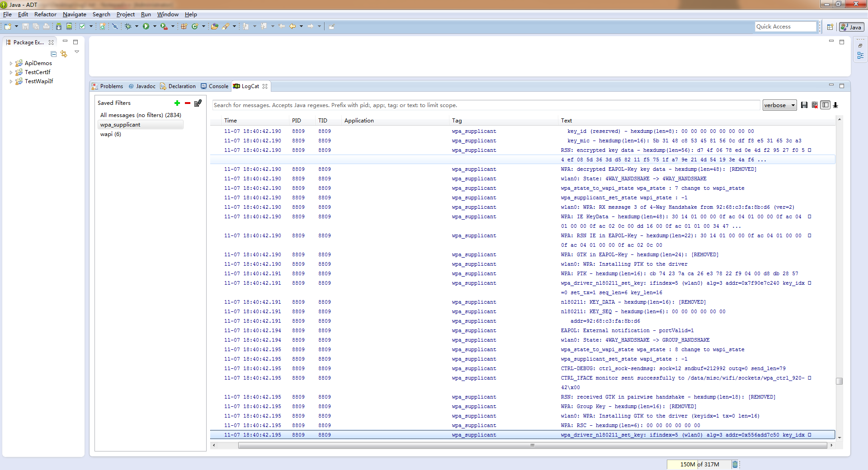Open Package Explorer View Menu triangle
Viewport: 868px width, 470px height.
point(77,52)
